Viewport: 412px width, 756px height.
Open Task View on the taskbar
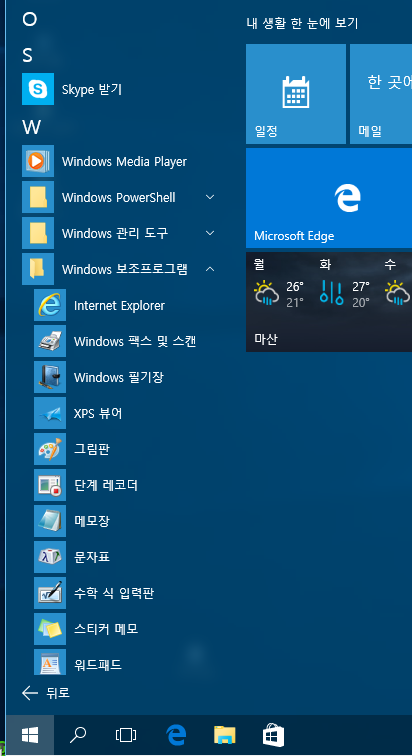(126, 735)
